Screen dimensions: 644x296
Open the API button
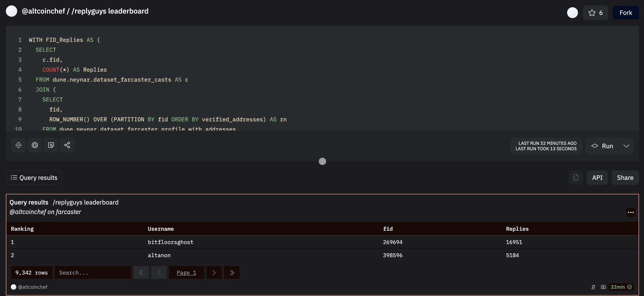pos(597,178)
